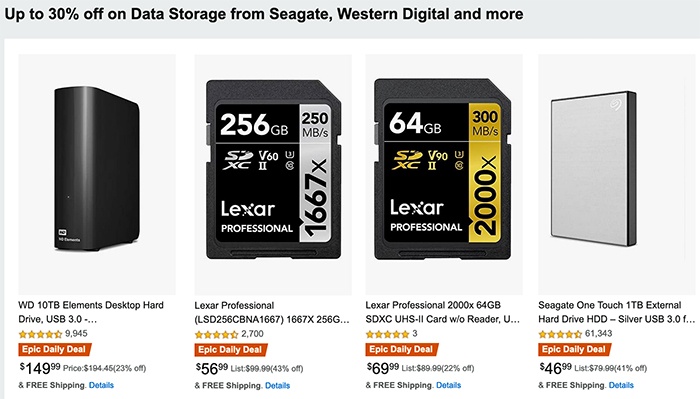Click the Lexar Professional 1667X title link
Screen dimensions: 700x399
272,312
